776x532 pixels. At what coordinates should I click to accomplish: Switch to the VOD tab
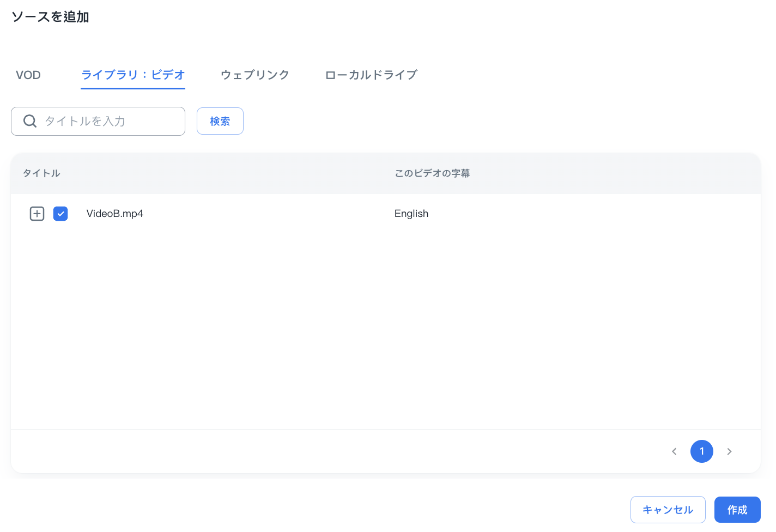(28, 75)
